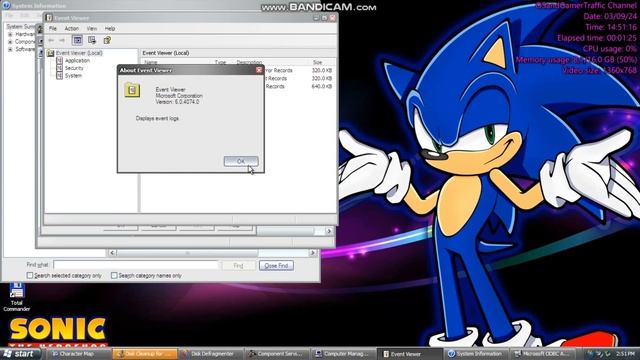
Task: Maximize the Event Viewer window
Action: [324, 18]
